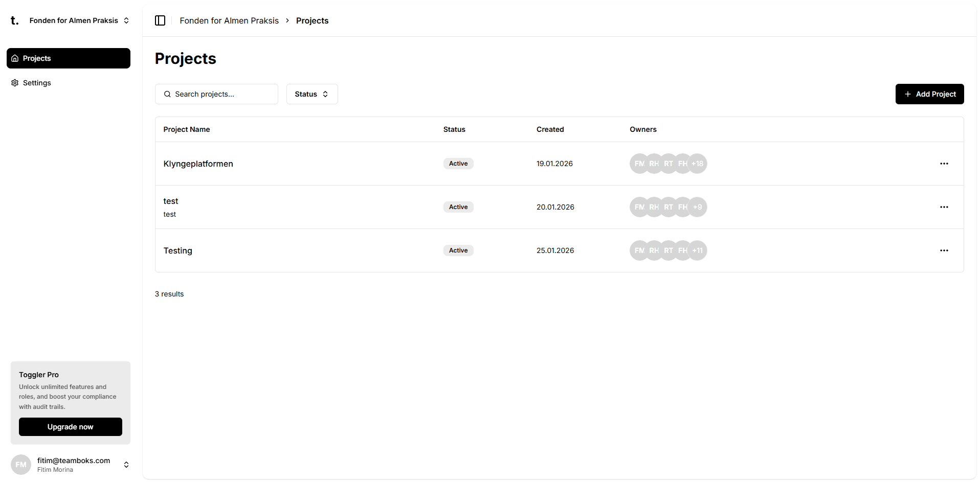Viewport: 980px width, 482px height.
Task: Click the Add Project button
Action: pos(929,94)
